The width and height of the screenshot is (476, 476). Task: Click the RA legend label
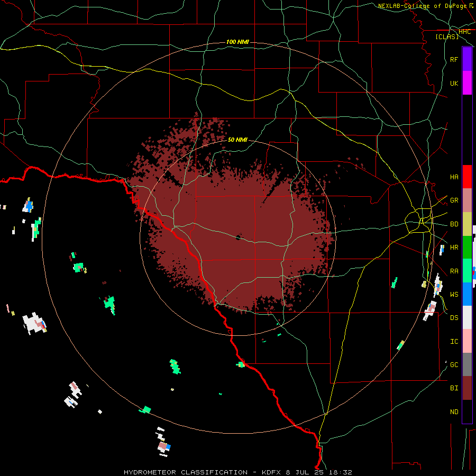point(454,271)
